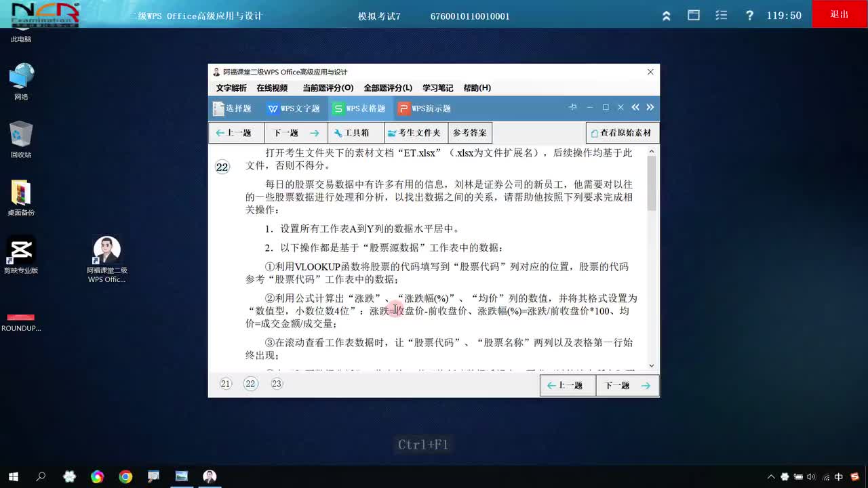Click the volume speaker tray icon
This screenshot has height=488, width=868.
[x=811, y=476]
